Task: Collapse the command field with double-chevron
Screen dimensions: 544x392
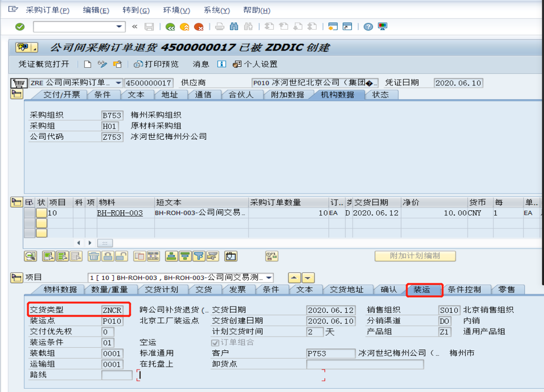Action: point(135,27)
